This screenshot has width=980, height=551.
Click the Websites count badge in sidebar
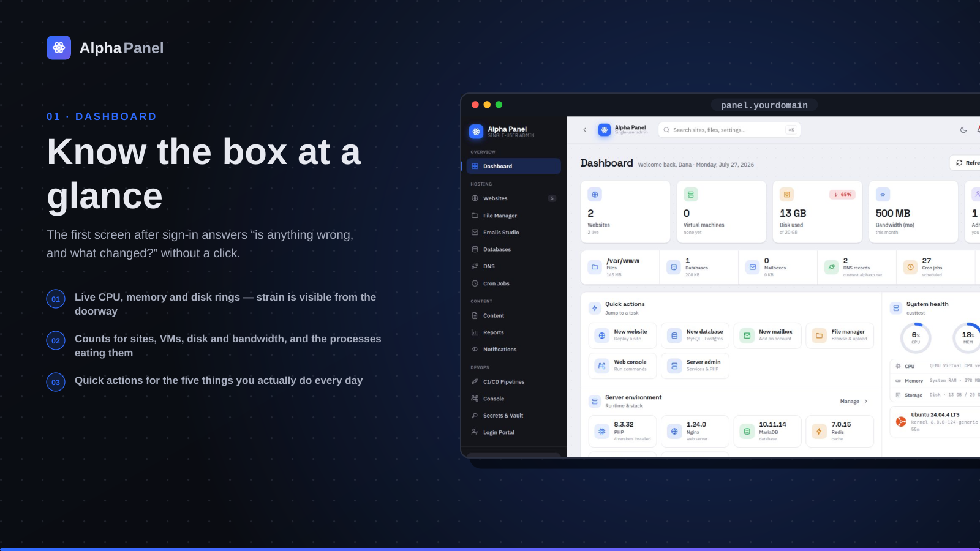coord(552,198)
